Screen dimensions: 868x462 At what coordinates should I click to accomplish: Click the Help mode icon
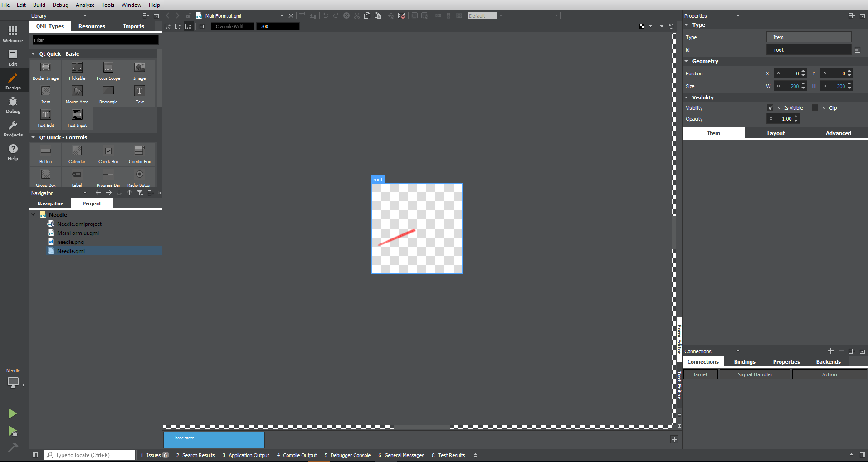(13, 152)
